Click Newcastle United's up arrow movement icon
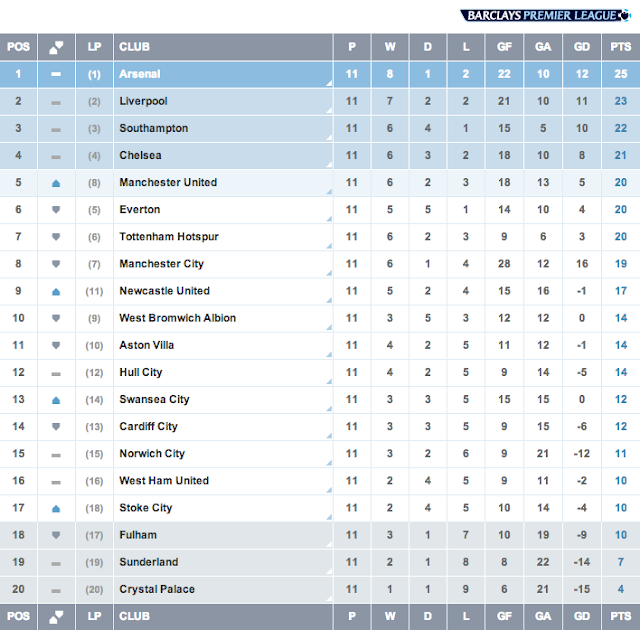The image size is (640, 630). pyautogui.click(x=56, y=291)
